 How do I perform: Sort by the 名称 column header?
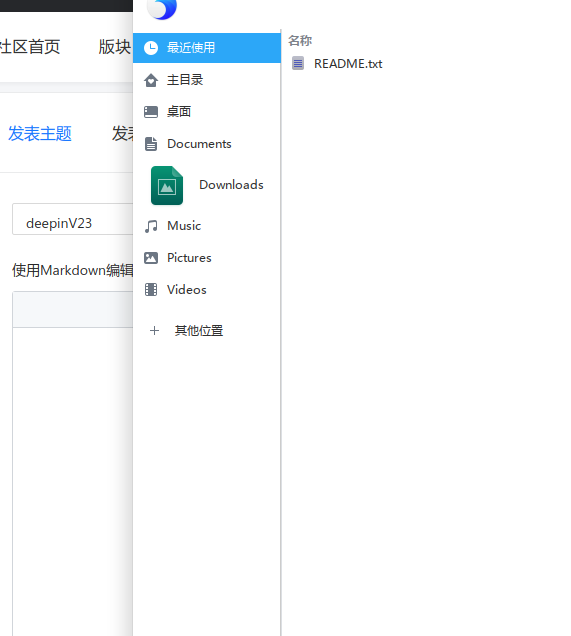click(300, 41)
